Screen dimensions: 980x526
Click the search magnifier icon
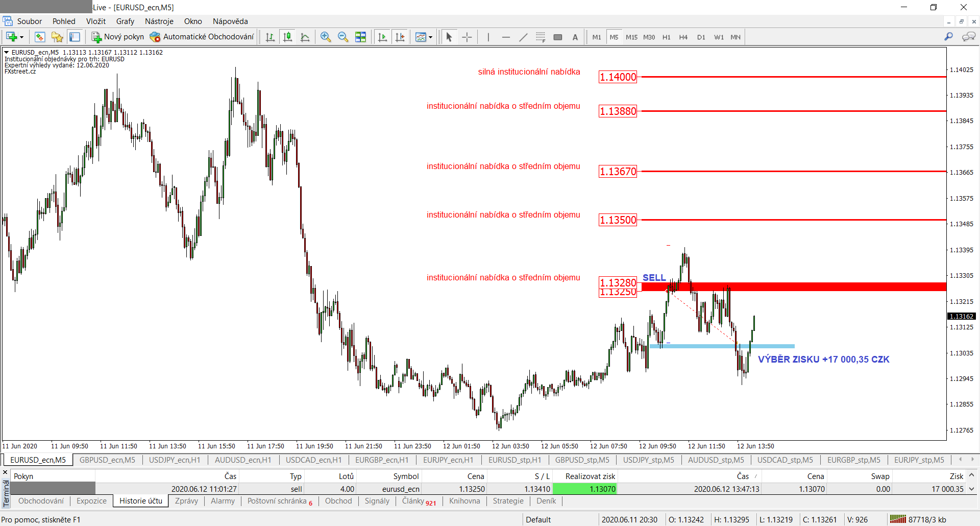[948, 37]
